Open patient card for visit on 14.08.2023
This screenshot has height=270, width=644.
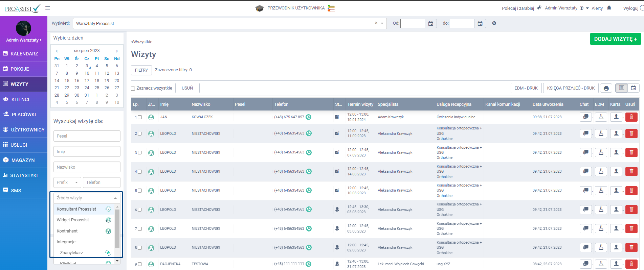point(616,171)
